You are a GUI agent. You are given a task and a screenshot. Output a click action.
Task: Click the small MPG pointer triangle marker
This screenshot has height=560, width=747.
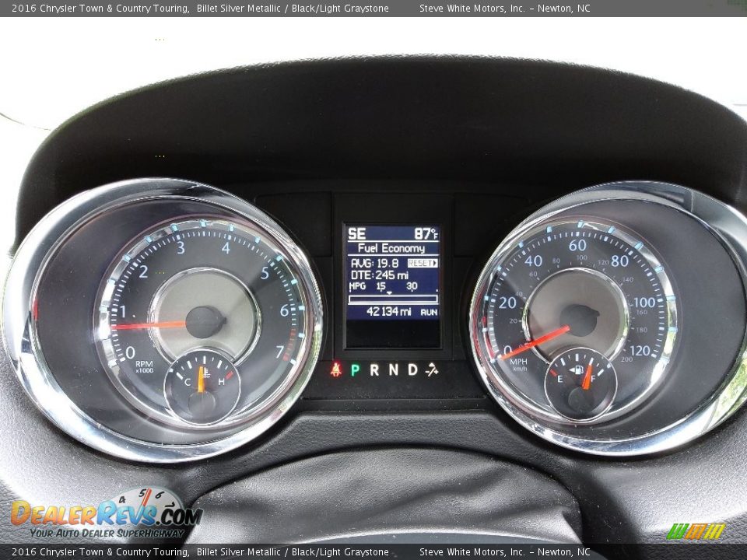(389, 293)
